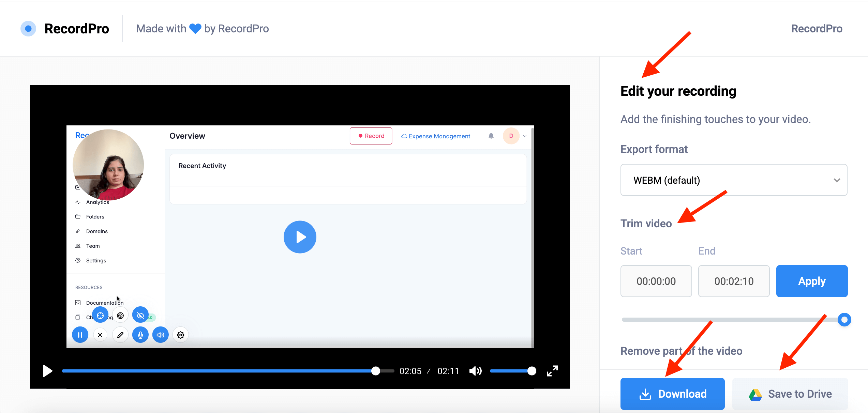The image size is (868, 413).
Task: Open Documentation under Resources
Action: click(x=105, y=303)
